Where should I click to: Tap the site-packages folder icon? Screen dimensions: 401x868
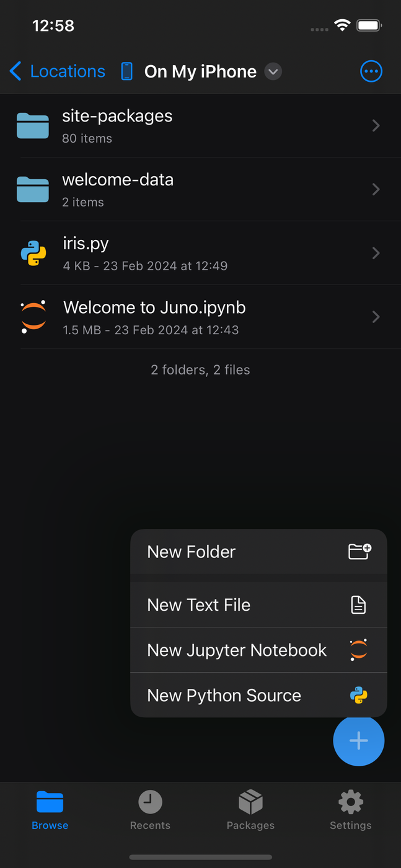click(33, 126)
